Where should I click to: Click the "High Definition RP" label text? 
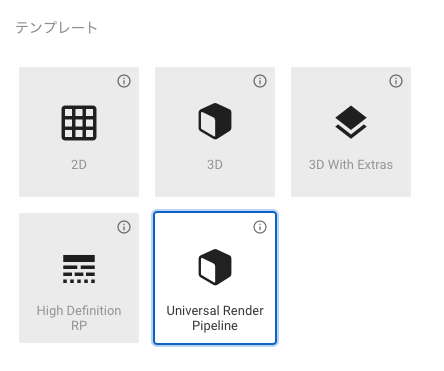(79, 318)
